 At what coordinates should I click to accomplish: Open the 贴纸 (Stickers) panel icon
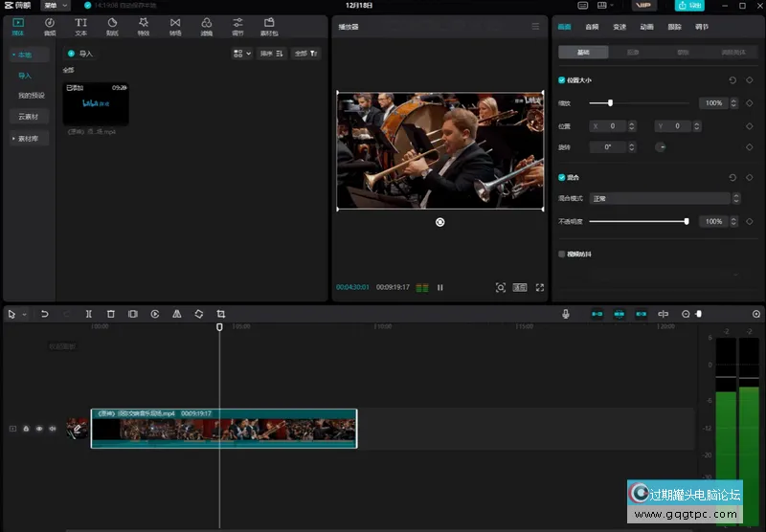tap(112, 25)
